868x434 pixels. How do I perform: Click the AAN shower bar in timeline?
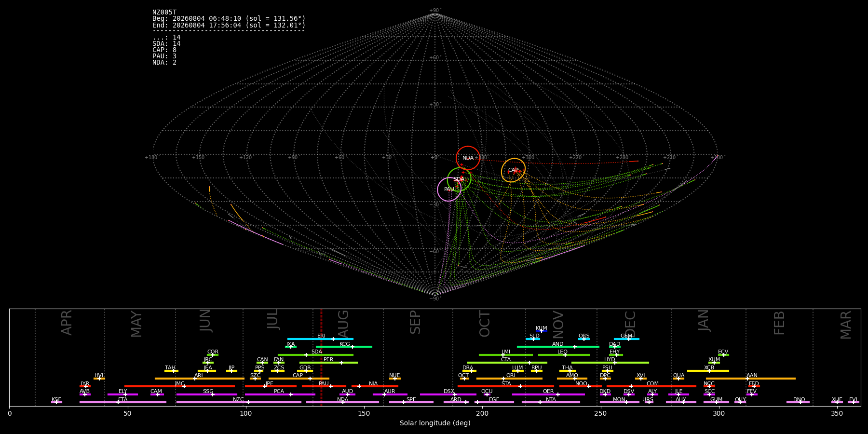click(751, 379)
